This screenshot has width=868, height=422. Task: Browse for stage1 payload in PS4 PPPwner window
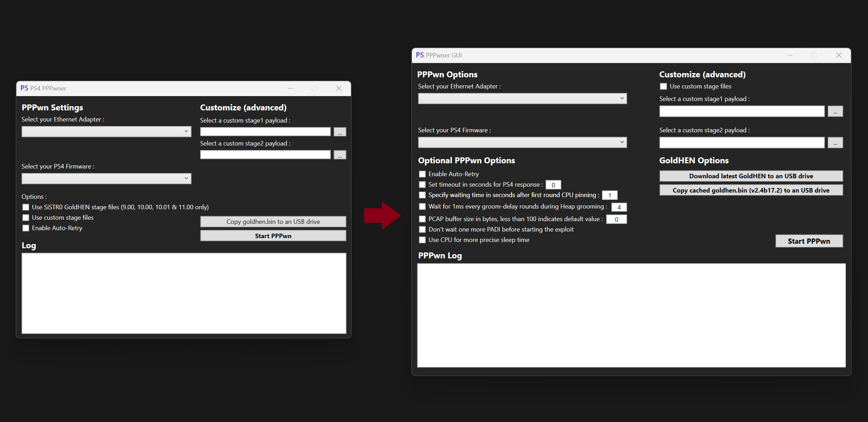(340, 132)
